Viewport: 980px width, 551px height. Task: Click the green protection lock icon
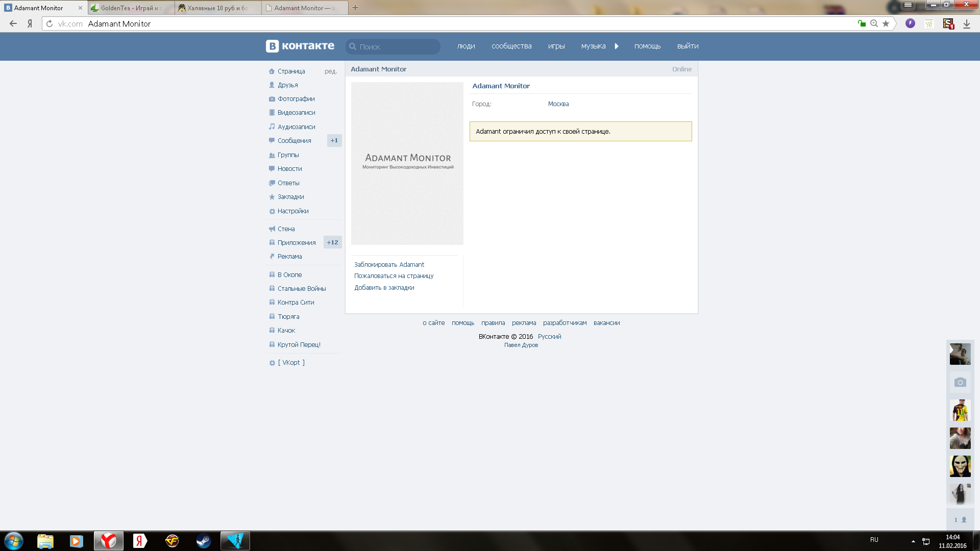(862, 23)
